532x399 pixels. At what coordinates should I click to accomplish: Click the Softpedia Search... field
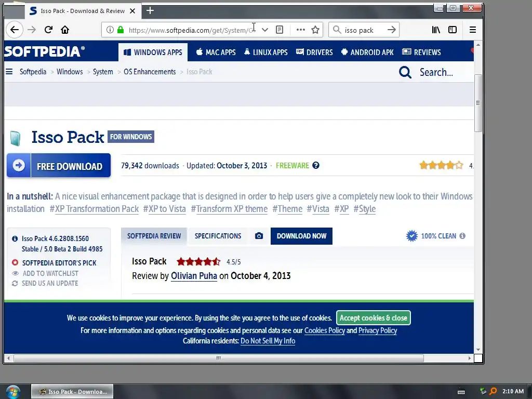point(436,72)
